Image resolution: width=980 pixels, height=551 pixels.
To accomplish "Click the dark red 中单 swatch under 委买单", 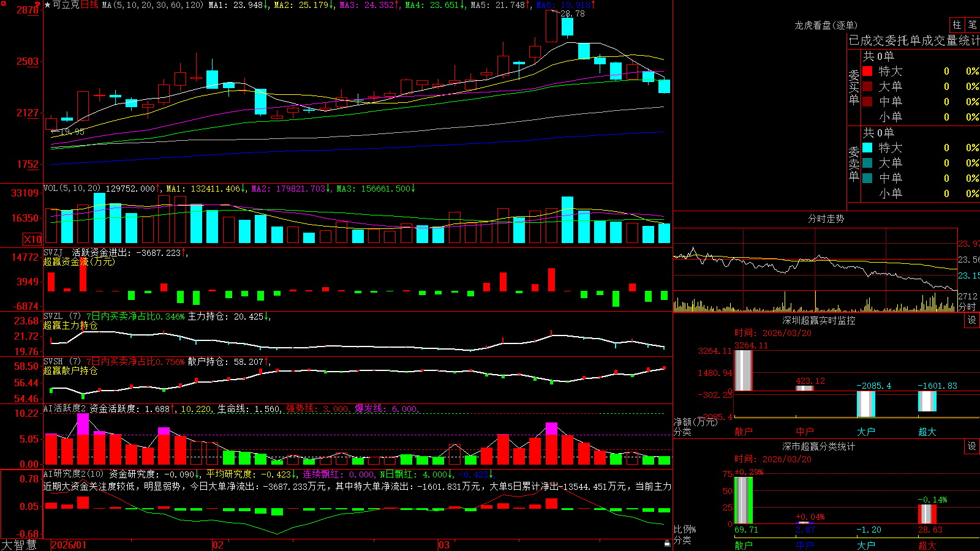I will 867,102.
